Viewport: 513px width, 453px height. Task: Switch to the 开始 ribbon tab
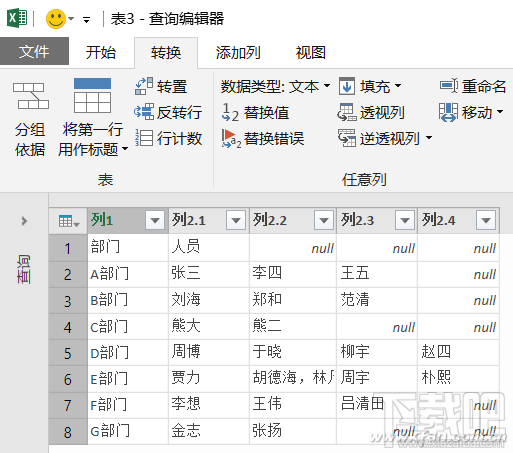[101, 52]
